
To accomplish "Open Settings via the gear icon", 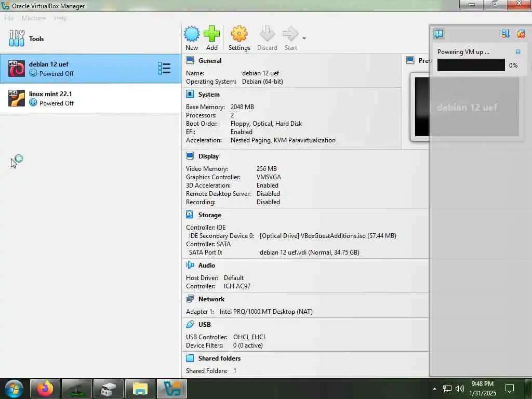I will [239, 34].
